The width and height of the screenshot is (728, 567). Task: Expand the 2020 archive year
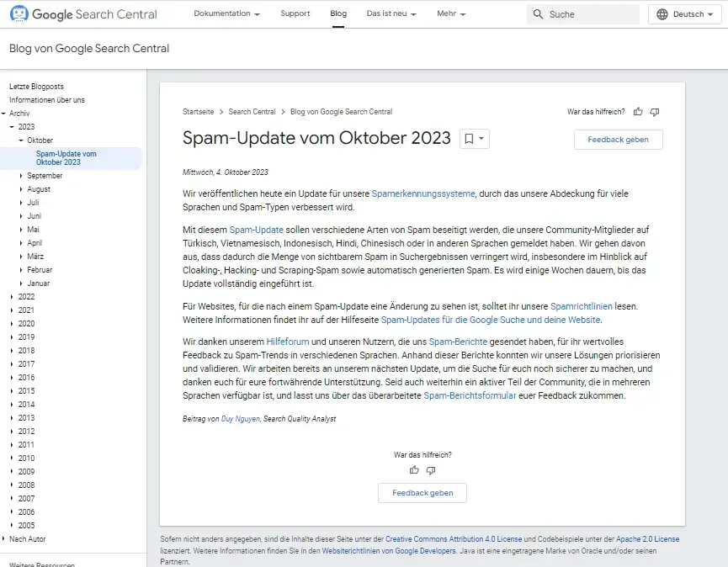[x=12, y=323]
